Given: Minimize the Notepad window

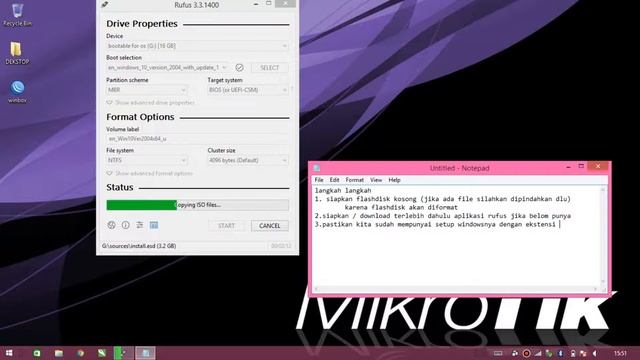Looking at the screenshot, I should pyautogui.click(x=568, y=167).
